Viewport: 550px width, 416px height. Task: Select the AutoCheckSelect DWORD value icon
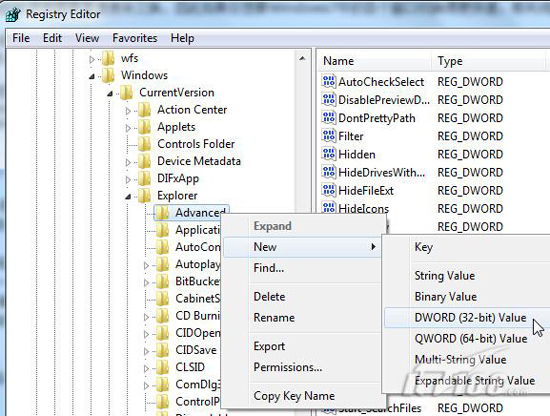(329, 81)
